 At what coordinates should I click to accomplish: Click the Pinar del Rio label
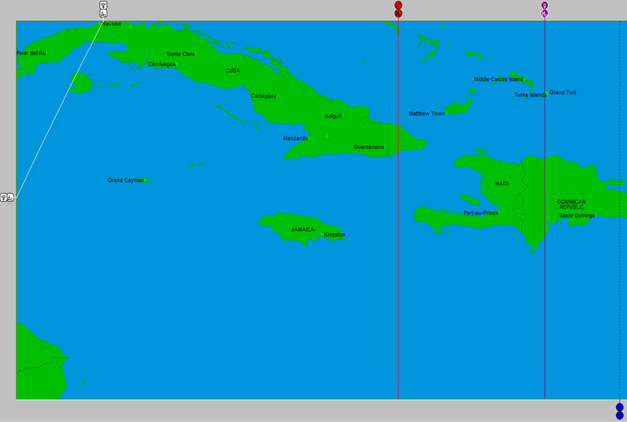(x=31, y=53)
